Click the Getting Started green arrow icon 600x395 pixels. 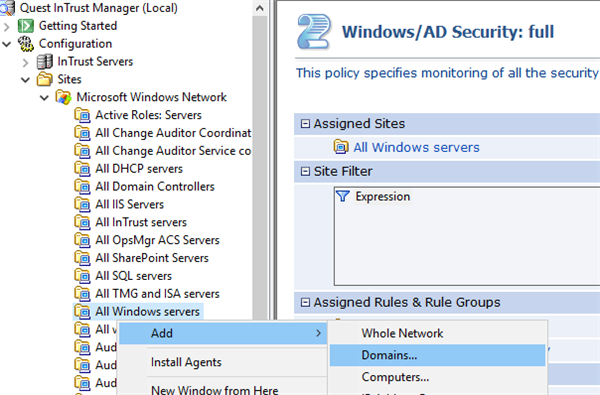(x=26, y=26)
